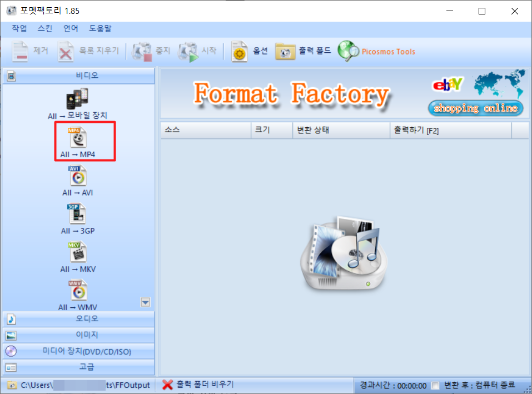Open the 출력 폴드 output folder icon
Screen dimensions: 532x394
[285, 52]
